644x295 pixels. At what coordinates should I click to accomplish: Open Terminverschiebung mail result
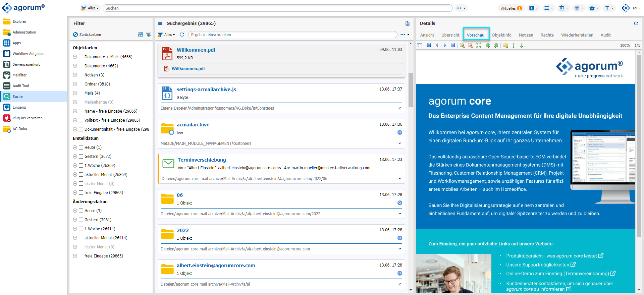tap(202, 160)
